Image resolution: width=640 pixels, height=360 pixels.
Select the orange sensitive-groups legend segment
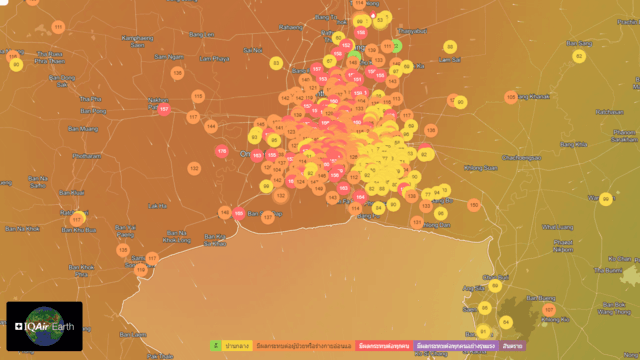(x=304, y=346)
